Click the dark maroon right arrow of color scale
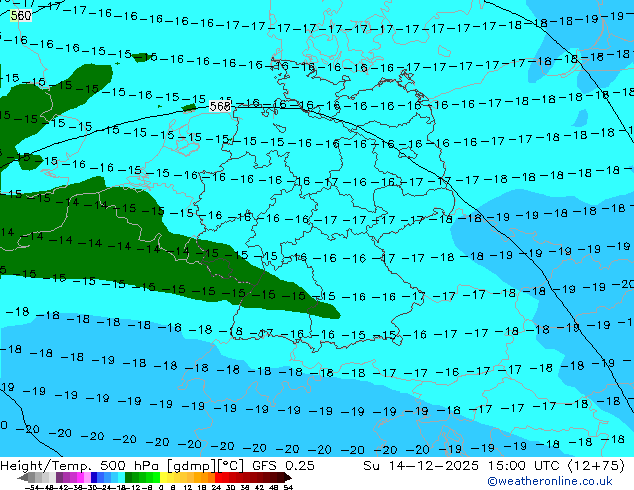This screenshot has width=634, height=490. coord(288,477)
